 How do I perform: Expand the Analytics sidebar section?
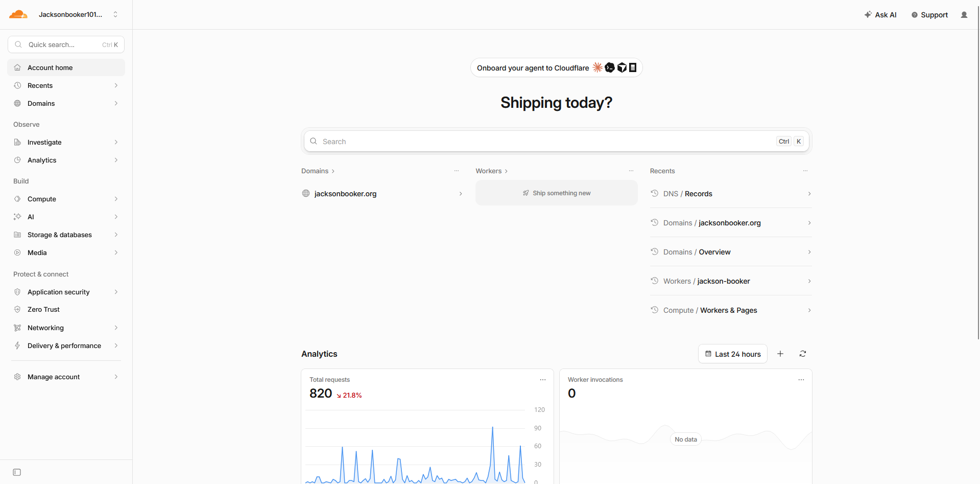click(x=66, y=160)
